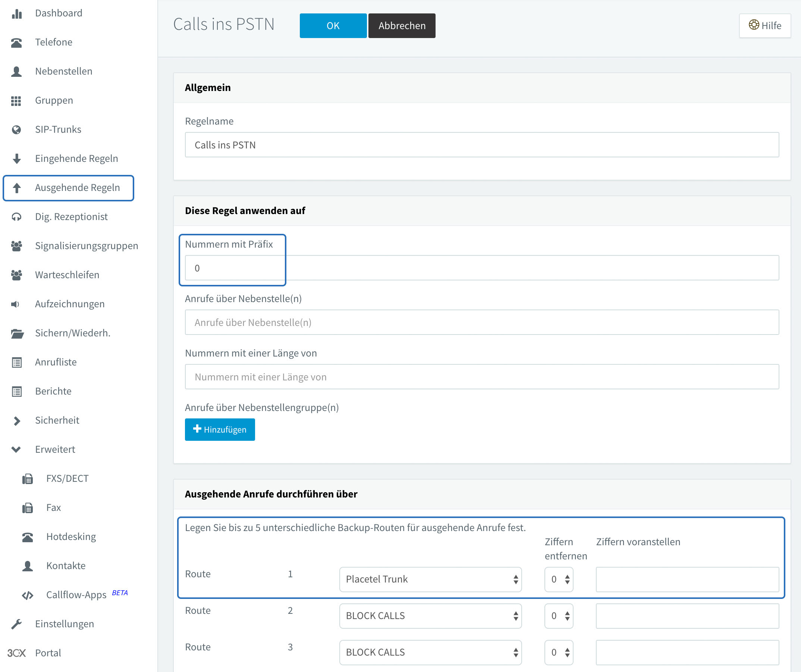Click the Einstellungen wrench icon
The image size is (801, 672).
[x=16, y=624]
